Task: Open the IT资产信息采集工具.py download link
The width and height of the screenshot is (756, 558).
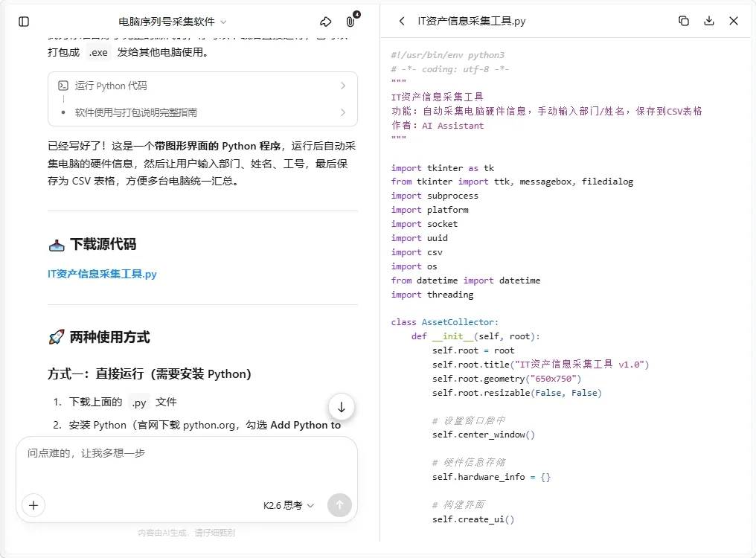Action: click(102, 274)
